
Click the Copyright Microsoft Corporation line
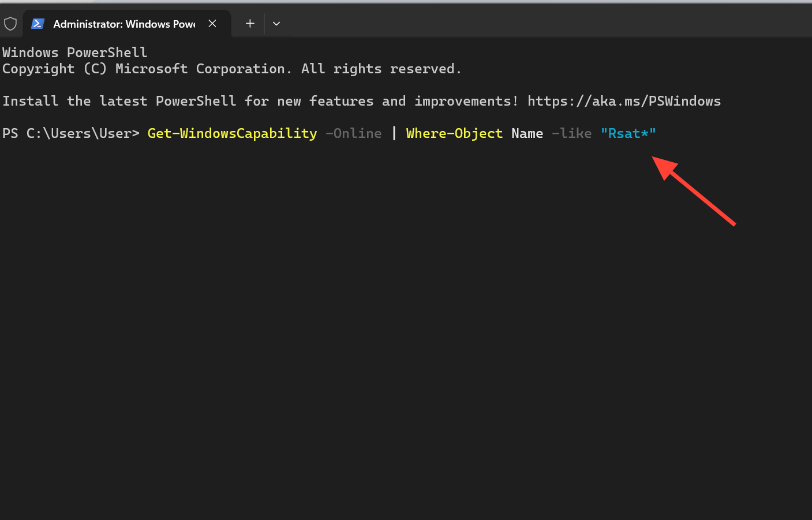click(x=232, y=69)
